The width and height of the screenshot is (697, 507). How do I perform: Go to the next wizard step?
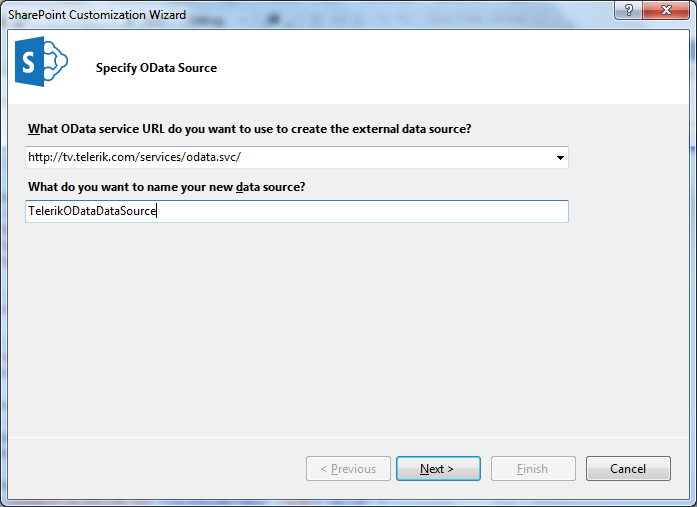(438, 468)
